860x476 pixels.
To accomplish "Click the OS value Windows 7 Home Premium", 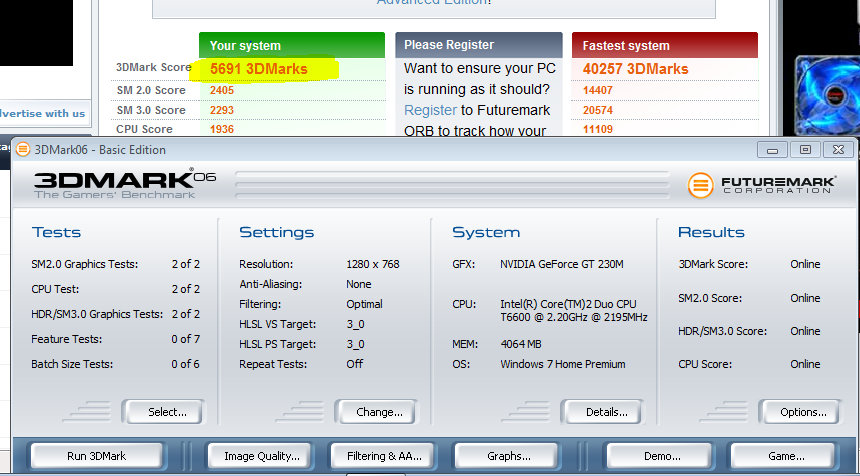I will [x=563, y=364].
